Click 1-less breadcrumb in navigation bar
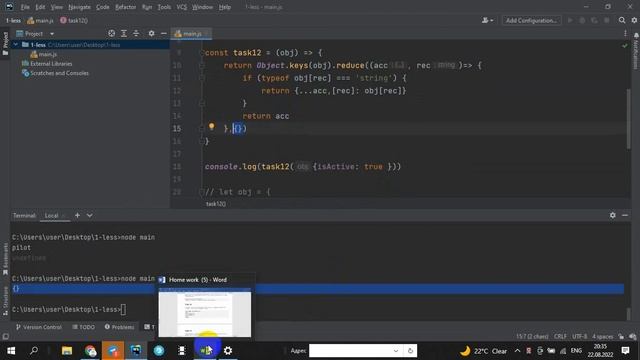The width and height of the screenshot is (640, 360). 13,20
